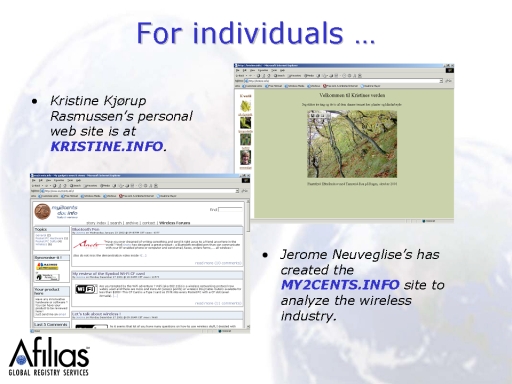Click the large forest hillside photo
This screenshot has height=384, width=512.
352,144
